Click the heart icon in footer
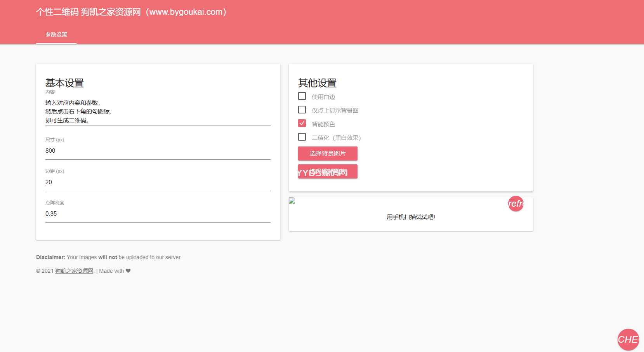This screenshot has height=352, width=644. [x=128, y=271]
